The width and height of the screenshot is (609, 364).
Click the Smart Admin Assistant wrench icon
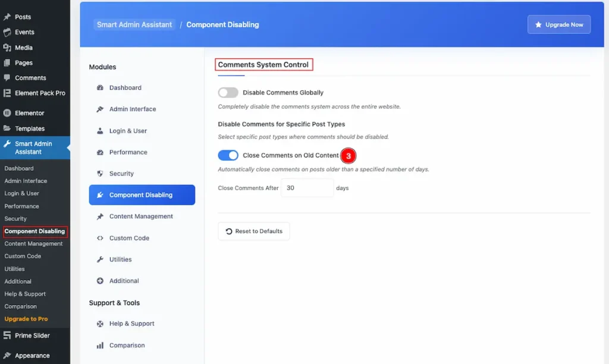coord(7,144)
